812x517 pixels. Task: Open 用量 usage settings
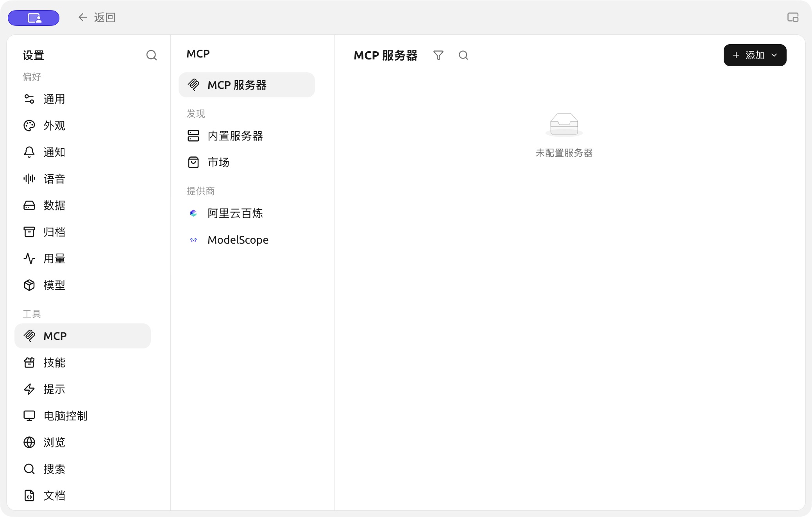point(82,258)
